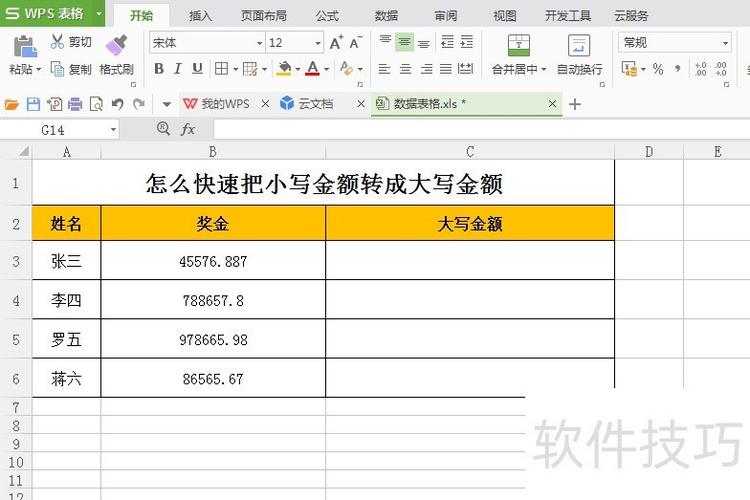
Task: Click the decrease indent icon
Action: tap(447, 42)
